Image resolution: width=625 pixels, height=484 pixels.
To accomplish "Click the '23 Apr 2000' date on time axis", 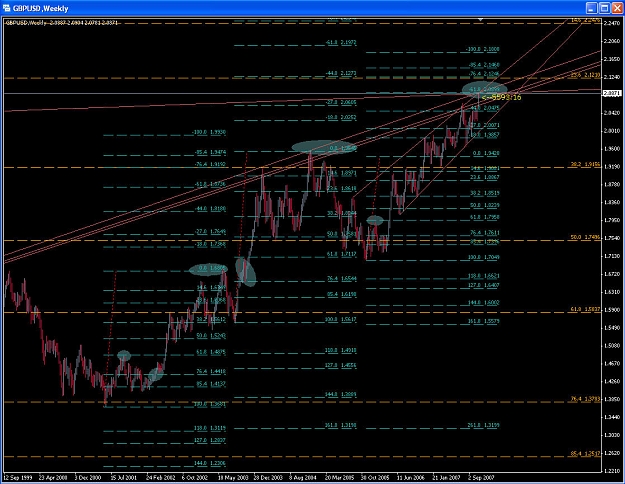I will click(53, 477).
